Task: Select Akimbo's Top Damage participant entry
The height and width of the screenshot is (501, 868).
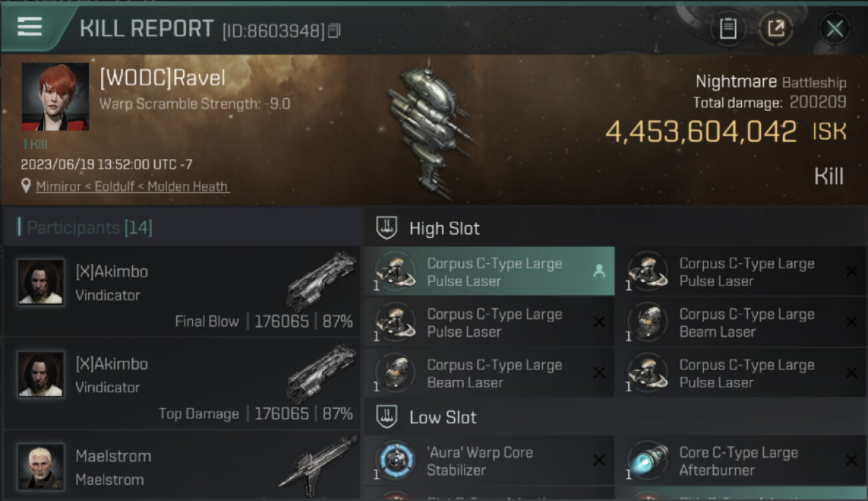Action: 182,383
